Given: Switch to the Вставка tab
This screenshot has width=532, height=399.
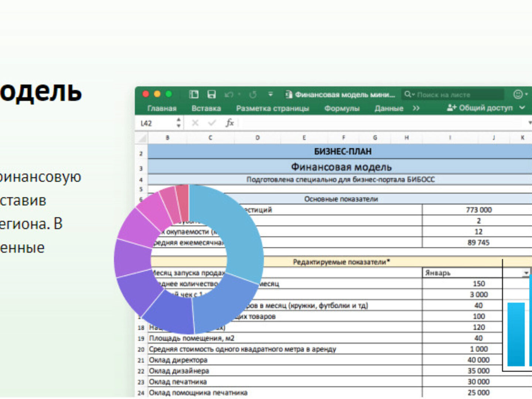Looking at the screenshot, I should tap(206, 108).
